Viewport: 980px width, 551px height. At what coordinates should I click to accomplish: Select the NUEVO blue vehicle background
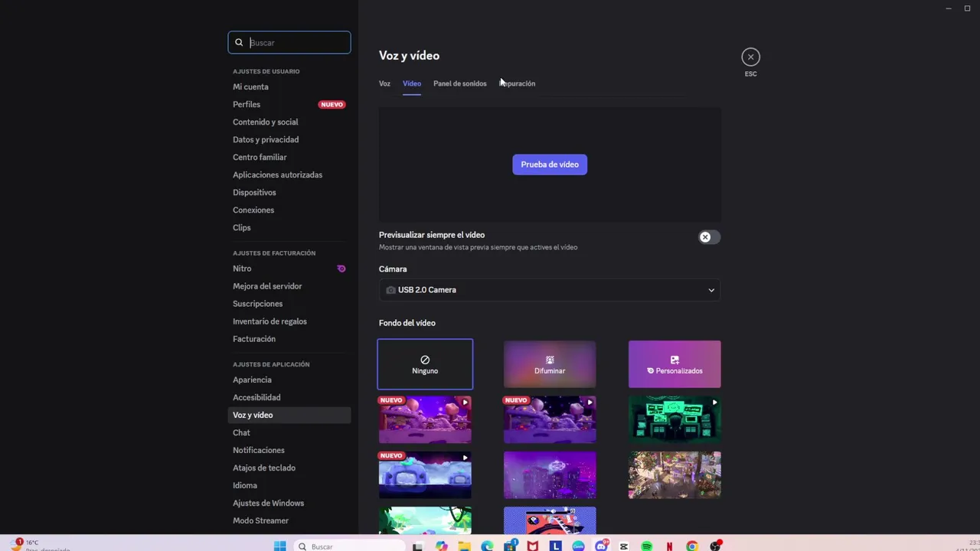[425, 474]
